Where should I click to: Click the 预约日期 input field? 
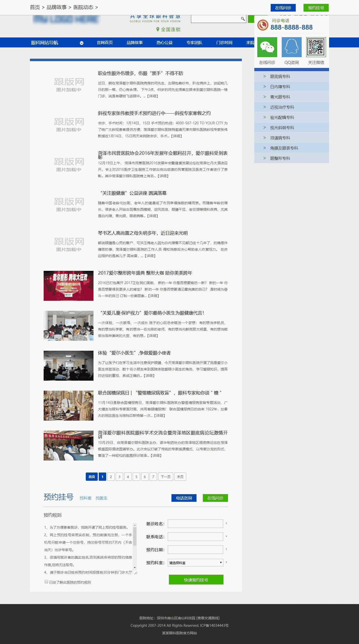point(195,549)
